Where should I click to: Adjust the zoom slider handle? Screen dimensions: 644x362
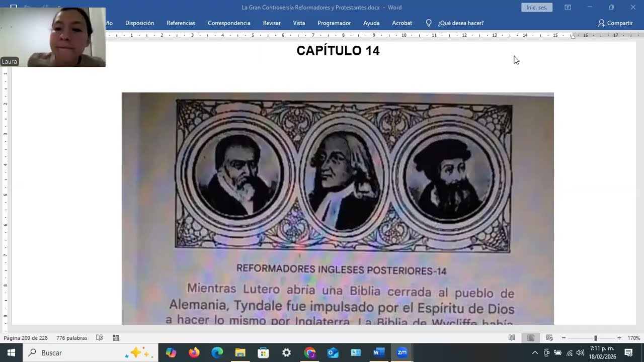click(x=595, y=338)
